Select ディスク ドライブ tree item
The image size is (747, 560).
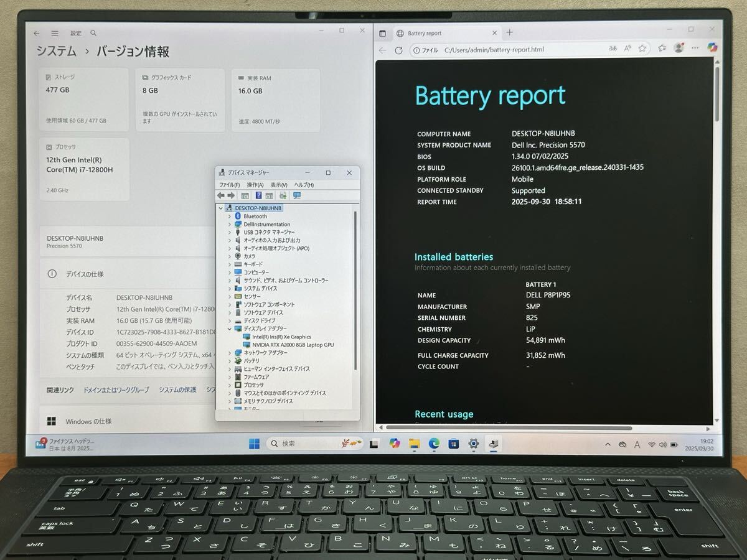(259, 320)
